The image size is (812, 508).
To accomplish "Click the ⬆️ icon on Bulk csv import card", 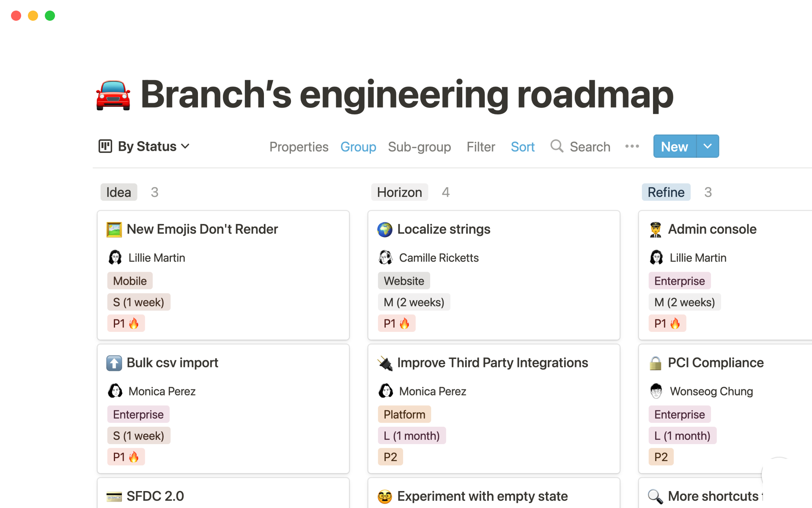I will pyautogui.click(x=115, y=362).
